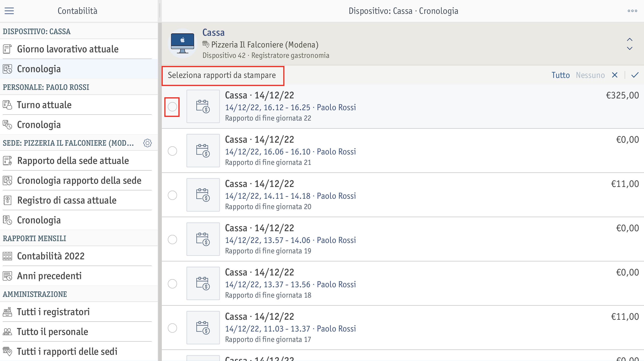Open Cronologia below Registro di cassa attuale
The width and height of the screenshot is (644, 361).
click(79, 220)
